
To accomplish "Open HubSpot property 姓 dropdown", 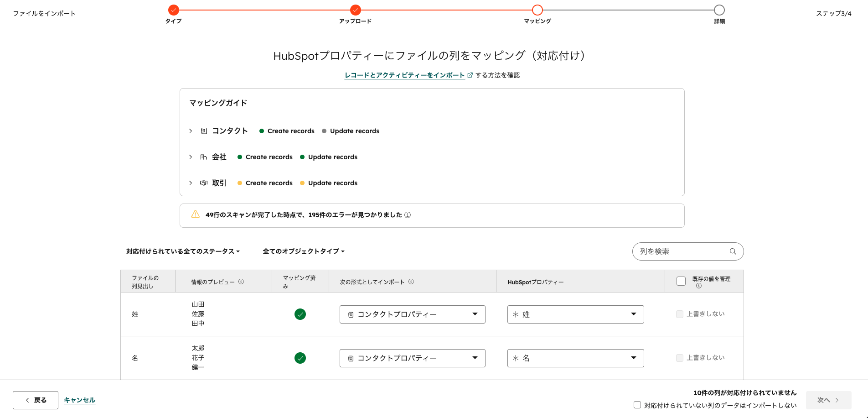I will tap(575, 314).
